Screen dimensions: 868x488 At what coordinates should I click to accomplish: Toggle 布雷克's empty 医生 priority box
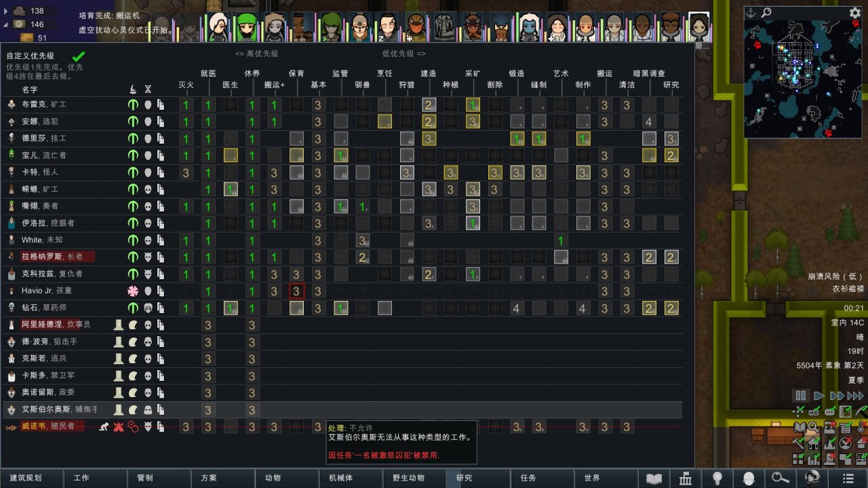click(x=231, y=105)
